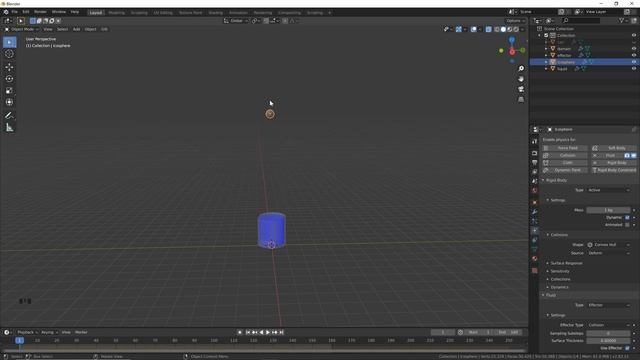Open the Render menu
640x360 pixels.
click(40, 12)
